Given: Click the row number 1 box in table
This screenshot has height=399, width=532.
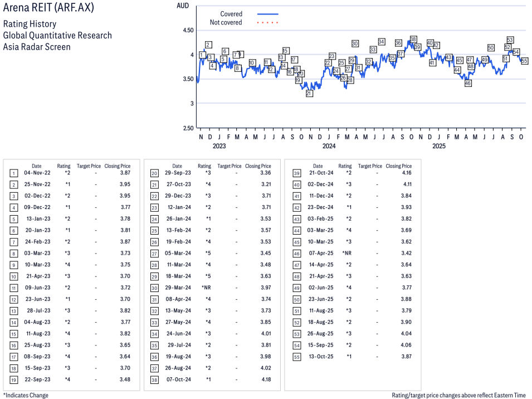Looking at the screenshot, I should tap(13, 173).
